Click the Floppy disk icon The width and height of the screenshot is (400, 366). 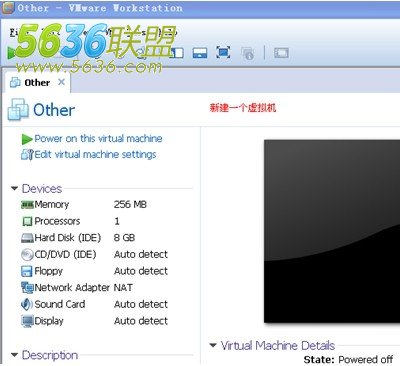27,271
